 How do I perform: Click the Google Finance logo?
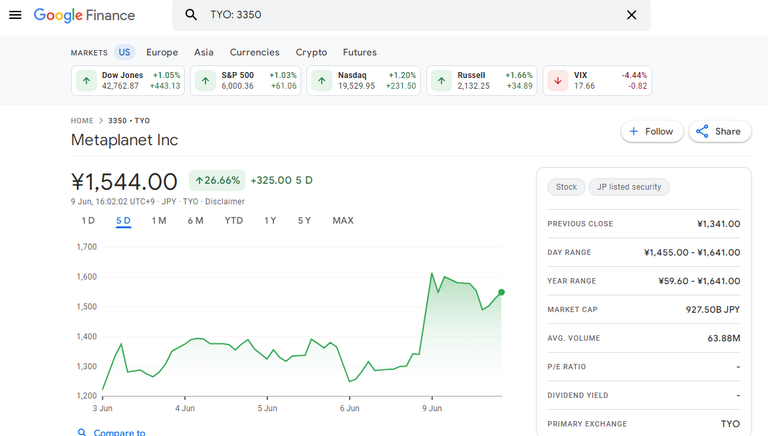84,15
